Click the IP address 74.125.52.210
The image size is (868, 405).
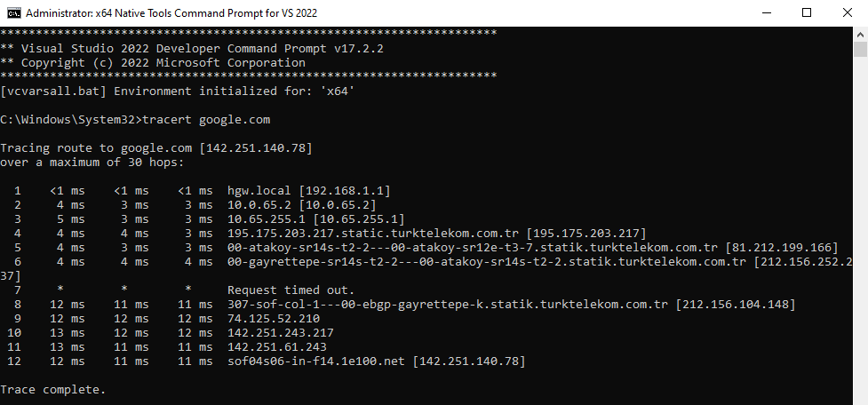[274, 319]
